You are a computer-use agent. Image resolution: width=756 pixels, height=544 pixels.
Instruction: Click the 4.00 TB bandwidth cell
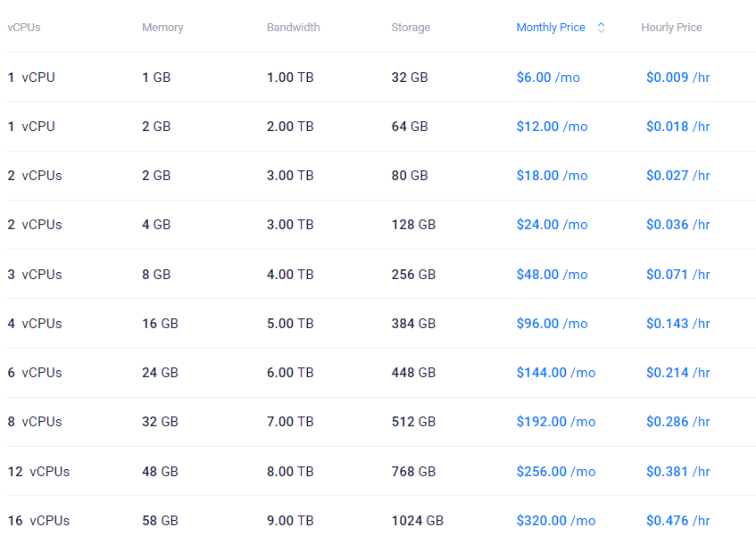click(x=290, y=275)
